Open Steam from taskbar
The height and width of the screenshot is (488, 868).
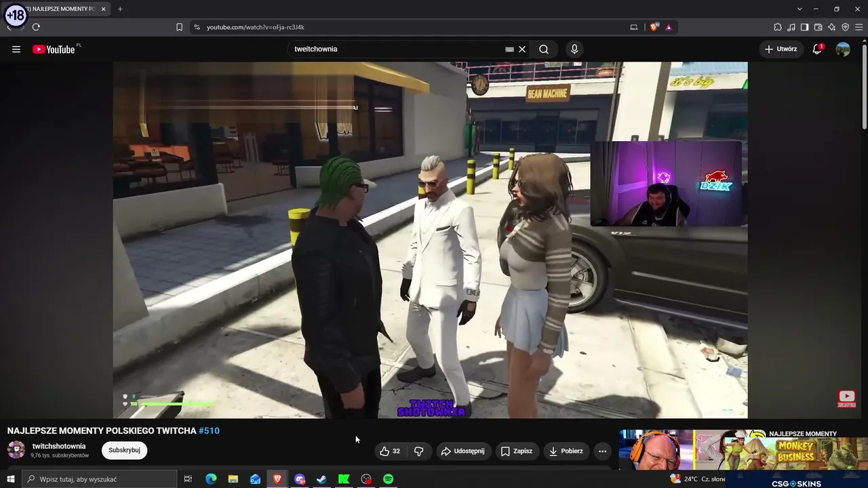coord(321,479)
